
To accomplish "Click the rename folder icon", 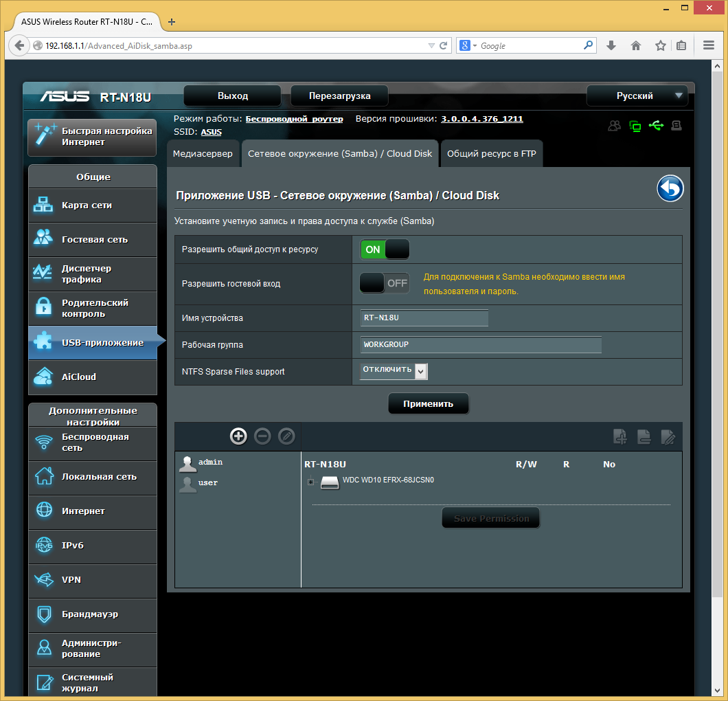I will point(668,436).
